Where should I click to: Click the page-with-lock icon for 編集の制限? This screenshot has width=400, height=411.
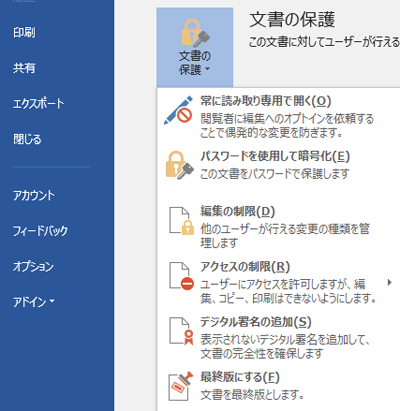click(x=181, y=221)
